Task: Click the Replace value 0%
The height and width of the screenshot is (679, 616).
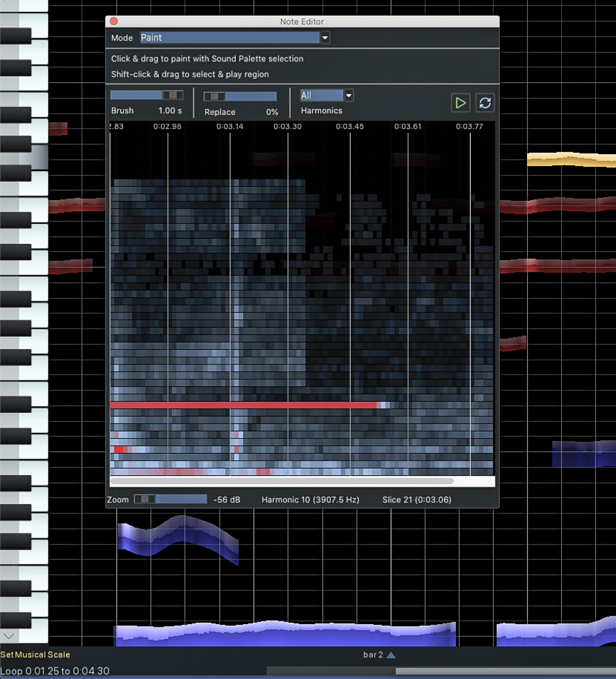Action: click(272, 112)
